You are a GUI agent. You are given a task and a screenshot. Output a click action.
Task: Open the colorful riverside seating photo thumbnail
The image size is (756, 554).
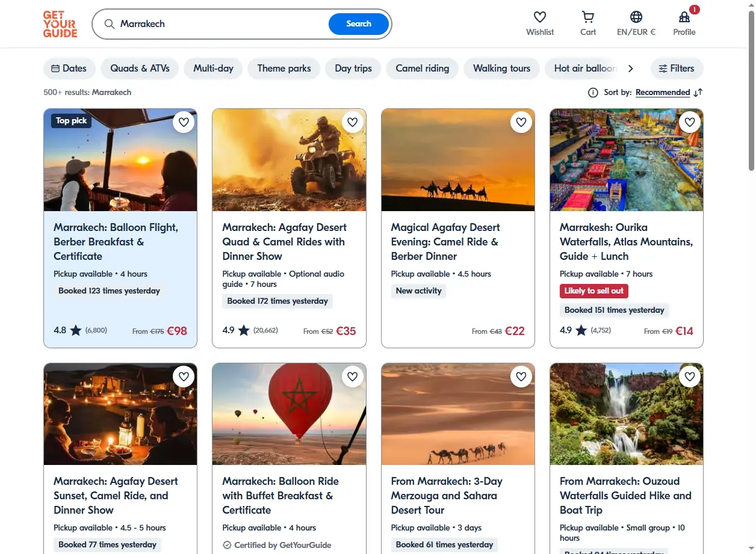[x=627, y=160]
